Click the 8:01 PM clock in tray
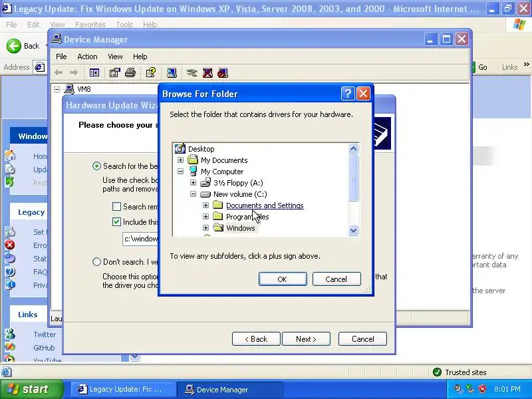Image resolution: width=532 pixels, height=399 pixels. 507,389
